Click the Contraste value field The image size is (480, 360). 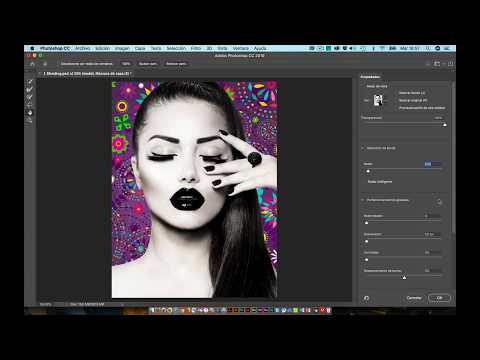pos(432,252)
